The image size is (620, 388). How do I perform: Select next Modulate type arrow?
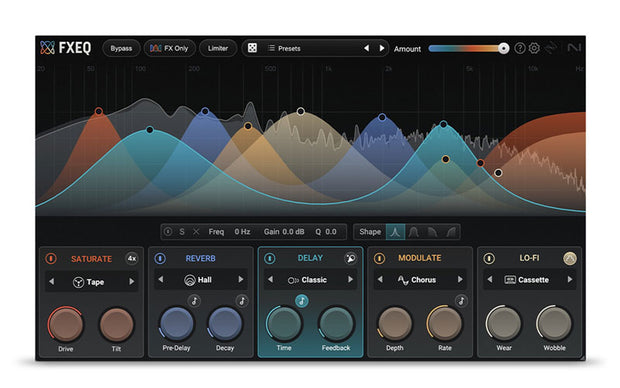tap(460, 279)
